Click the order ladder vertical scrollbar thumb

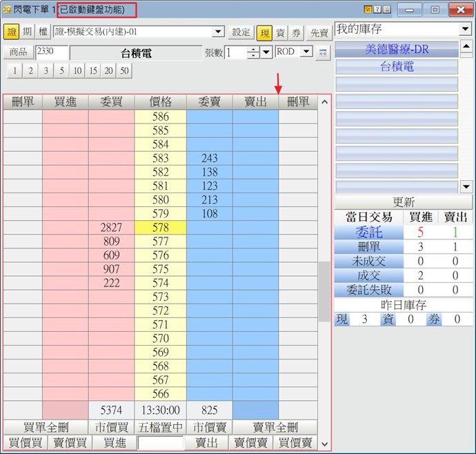tap(324, 291)
